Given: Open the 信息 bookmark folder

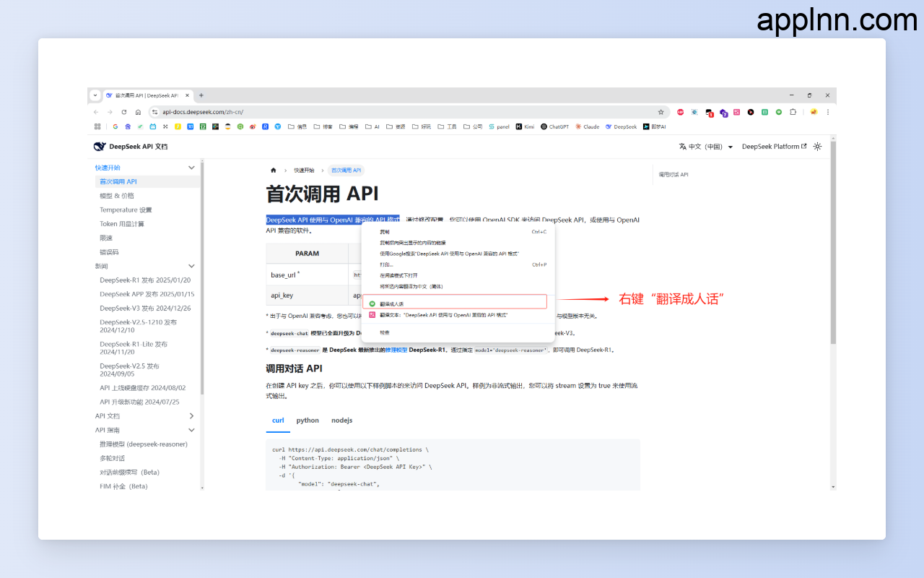Looking at the screenshot, I should (x=297, y=126).
